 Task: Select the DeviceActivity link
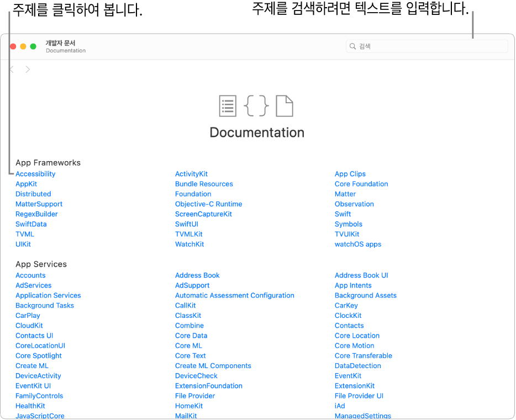coord(38,376)
